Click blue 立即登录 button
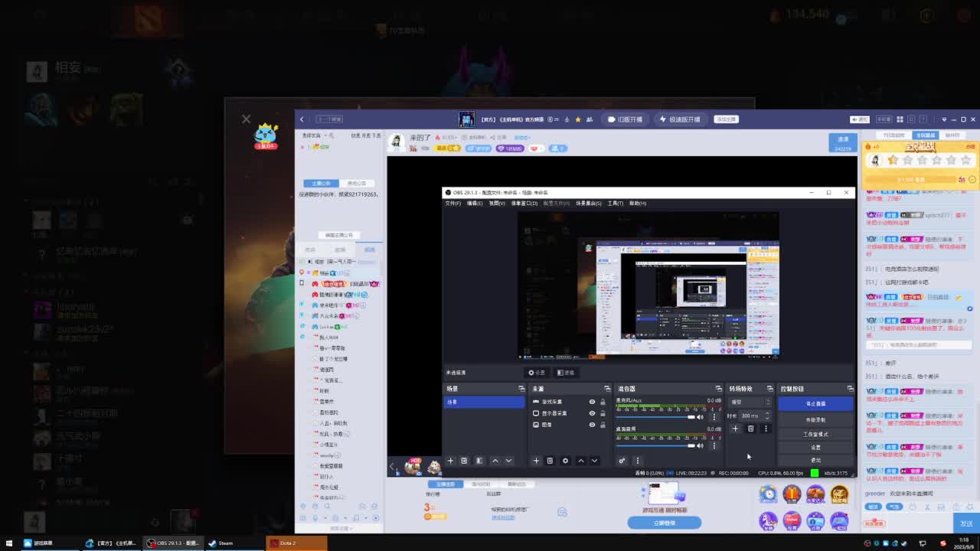 tap(665, 523)
